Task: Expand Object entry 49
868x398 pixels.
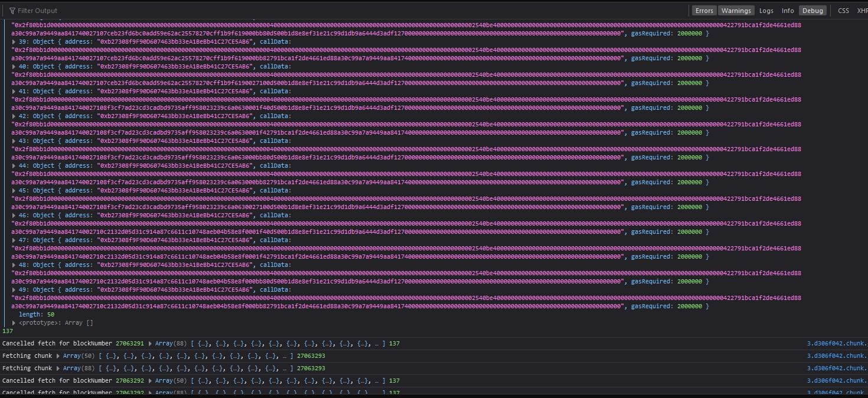Action: pyautogui.click(x=15, y=290)
